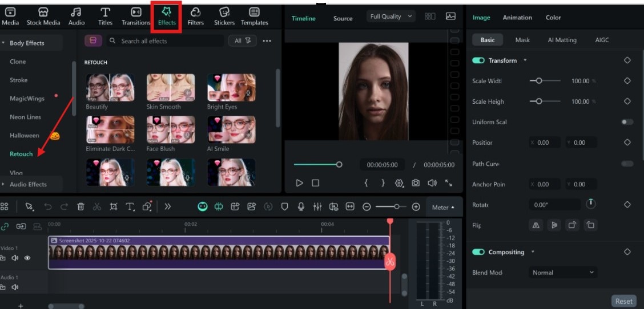
Task: Click the video scopes waveform icon
Action: click(450, 17)
